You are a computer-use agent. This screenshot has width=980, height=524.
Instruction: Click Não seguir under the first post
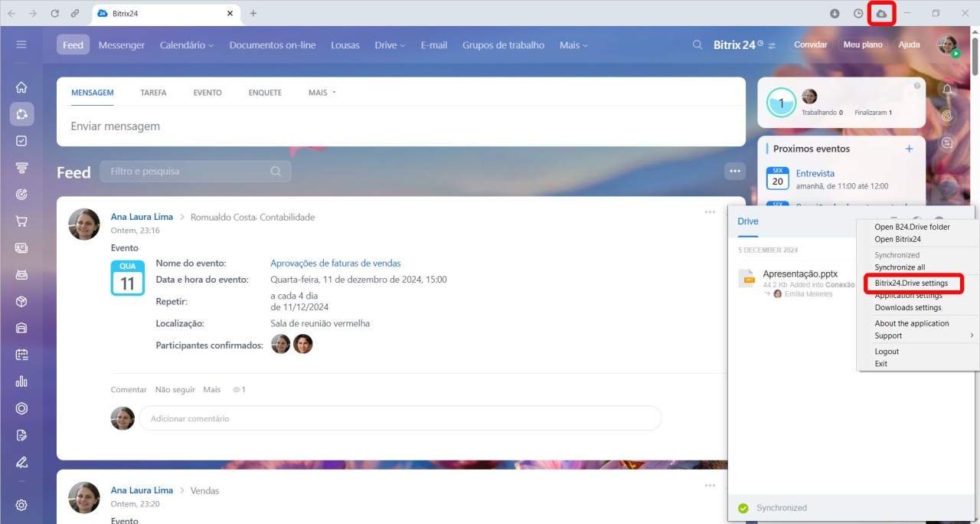tap(175, 389)
